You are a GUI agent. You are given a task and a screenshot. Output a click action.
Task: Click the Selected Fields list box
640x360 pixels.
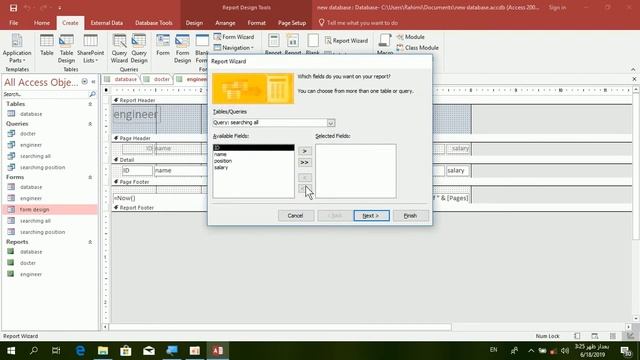pos(356,171)
